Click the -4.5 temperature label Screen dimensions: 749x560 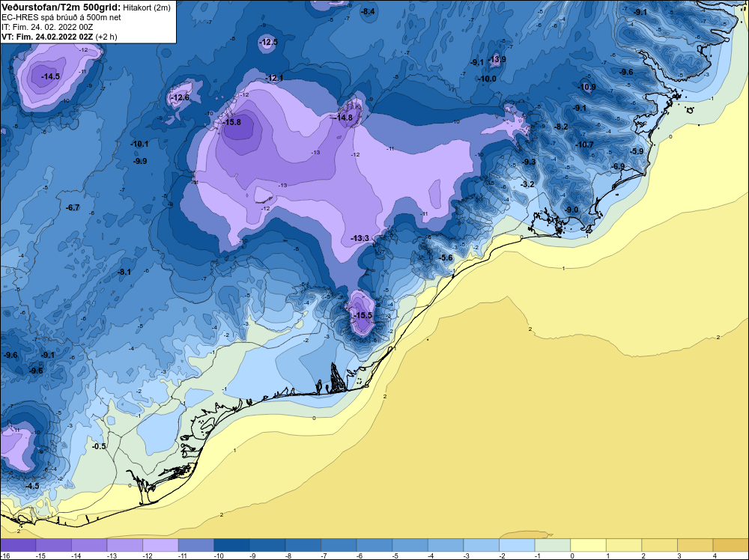click(32, 486)
